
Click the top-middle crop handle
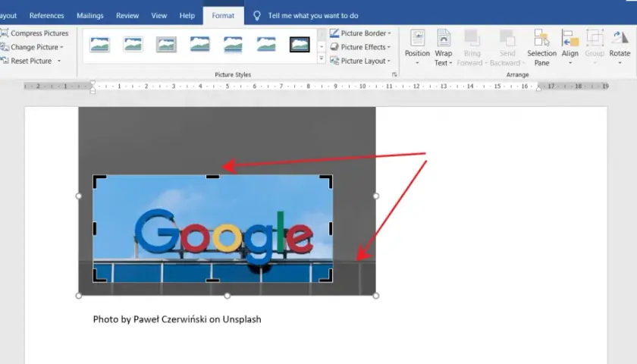[212, 177]
